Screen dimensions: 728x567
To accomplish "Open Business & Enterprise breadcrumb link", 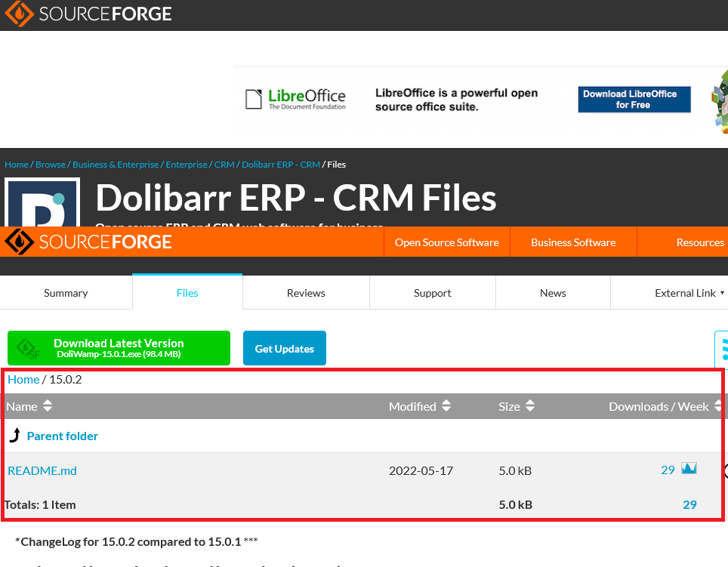I will 116,165.
